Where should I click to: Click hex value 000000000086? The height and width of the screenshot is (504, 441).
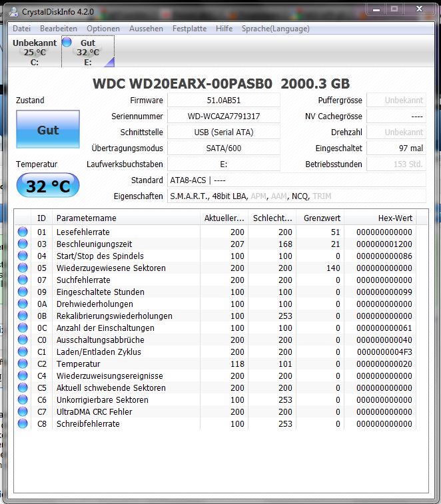tap(384, 256)
